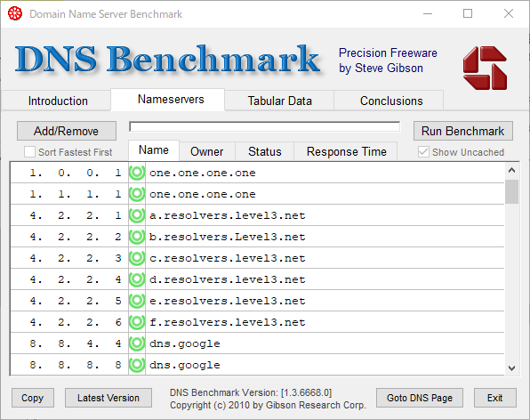
Task: Select f.resolvers.level3.net entry
Action: 228,322
